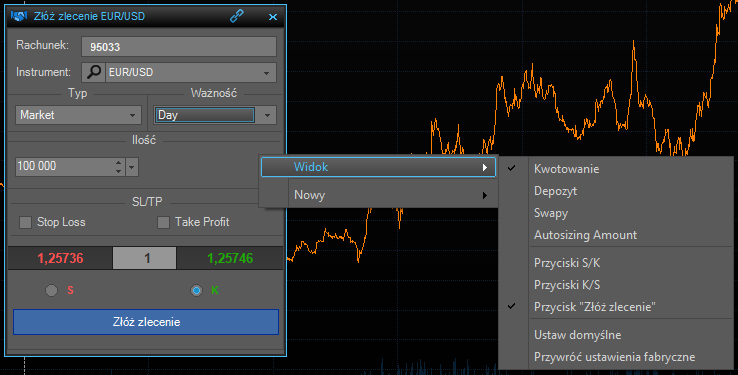
Task: Choose Ustaw domyślne in the submenu
Action: tap(616, 335)
